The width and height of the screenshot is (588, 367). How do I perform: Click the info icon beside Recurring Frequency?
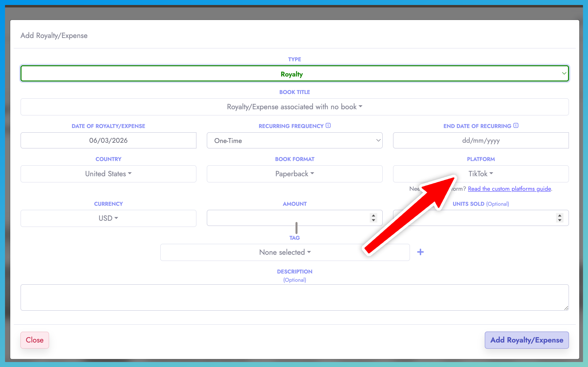[x=328, y=125]
